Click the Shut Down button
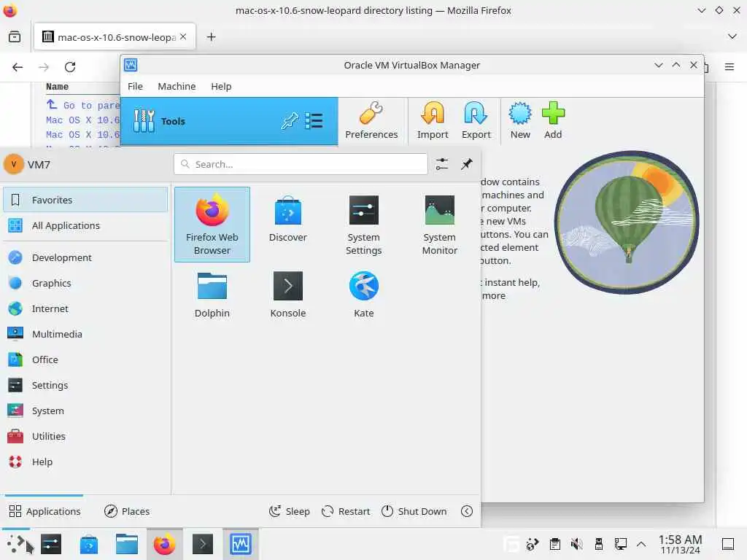The height and width of the screenshot is (560, 747). (414, 511)
